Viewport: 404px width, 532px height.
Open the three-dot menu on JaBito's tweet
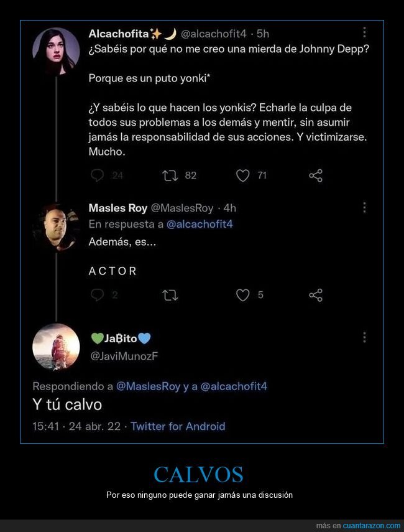pyautogui.click(x=364, y=336)
